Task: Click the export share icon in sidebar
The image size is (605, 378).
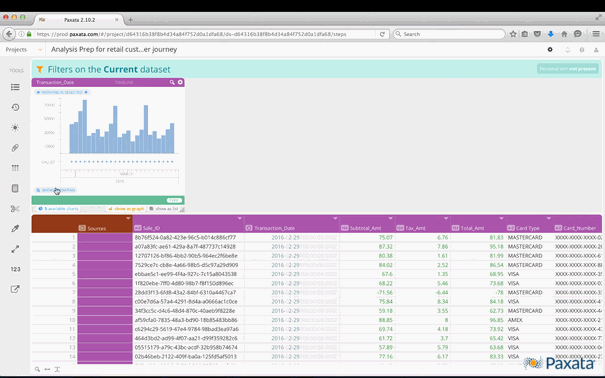Action: [x=15, y=289]
